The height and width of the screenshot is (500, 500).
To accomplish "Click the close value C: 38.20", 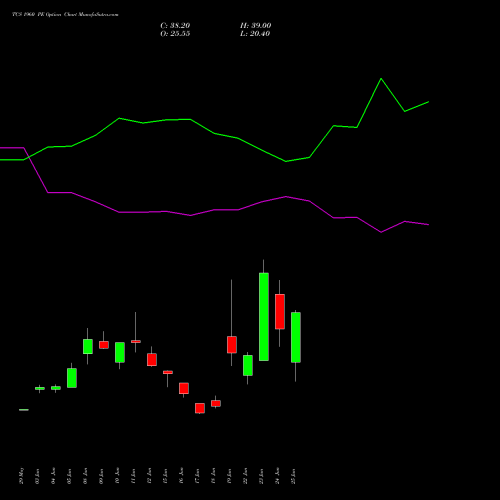I will [175, 26].
